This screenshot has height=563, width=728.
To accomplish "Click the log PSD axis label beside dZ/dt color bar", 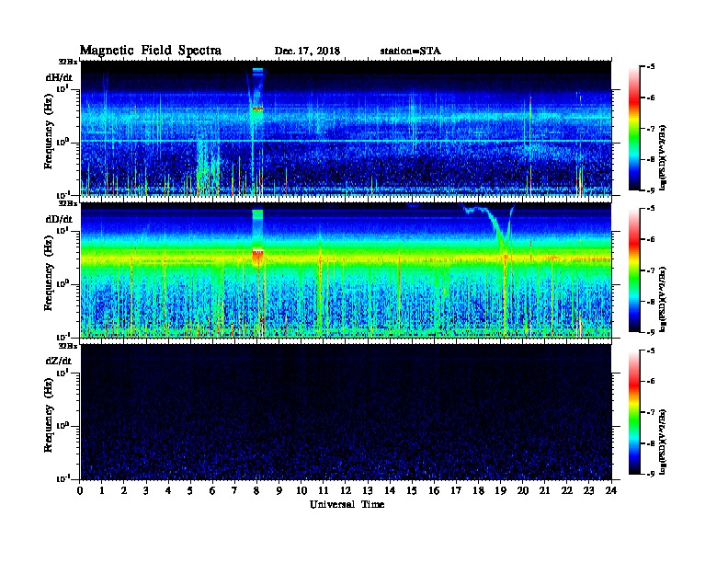I will [x=663, y=442].
